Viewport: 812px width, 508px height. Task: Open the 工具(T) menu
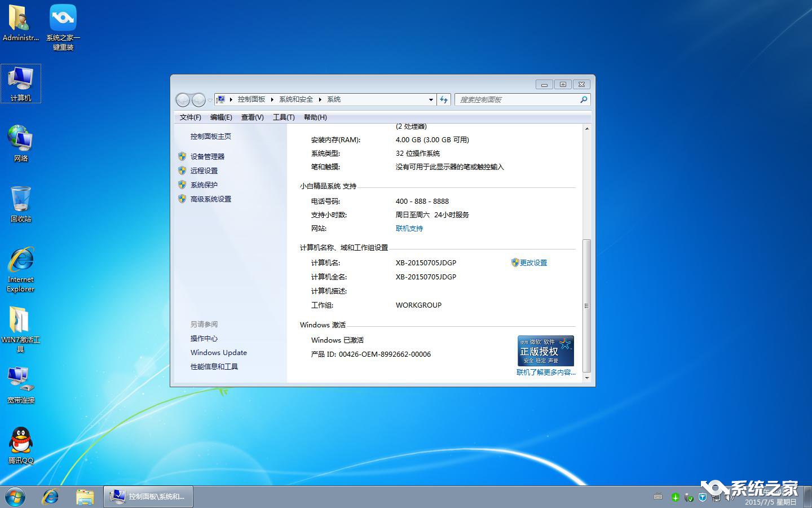coord(284,117)
